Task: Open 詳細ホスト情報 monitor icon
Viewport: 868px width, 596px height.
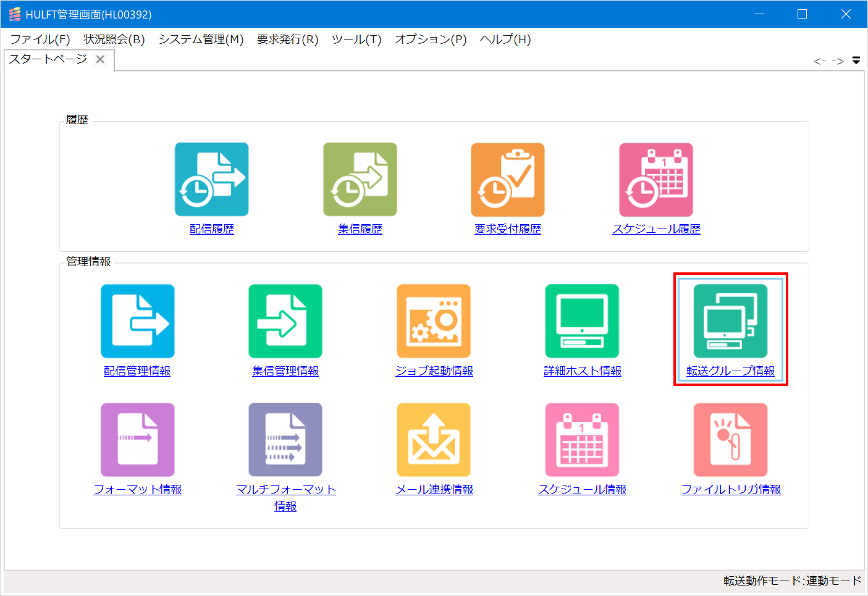Action: tap(581, 321)
